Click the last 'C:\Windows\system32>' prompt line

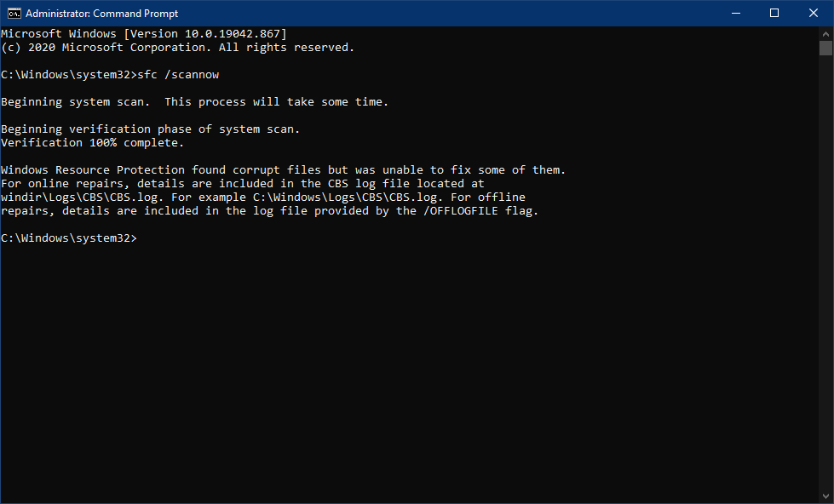click(69, 238)
